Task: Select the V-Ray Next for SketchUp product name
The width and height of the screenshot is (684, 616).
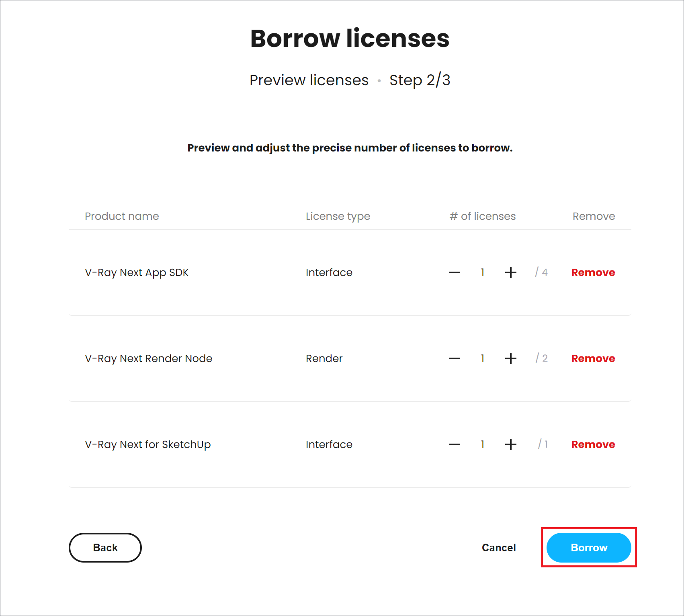Action: tap(147, 444)
